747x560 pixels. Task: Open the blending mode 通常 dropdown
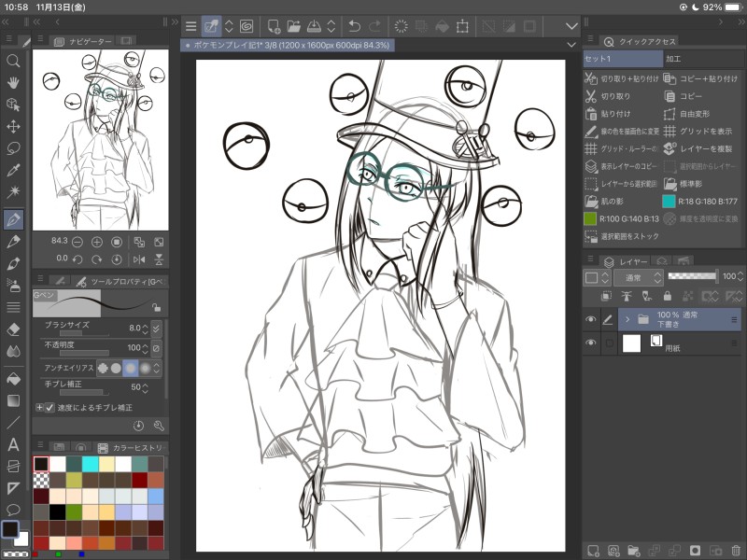point(638,277)
